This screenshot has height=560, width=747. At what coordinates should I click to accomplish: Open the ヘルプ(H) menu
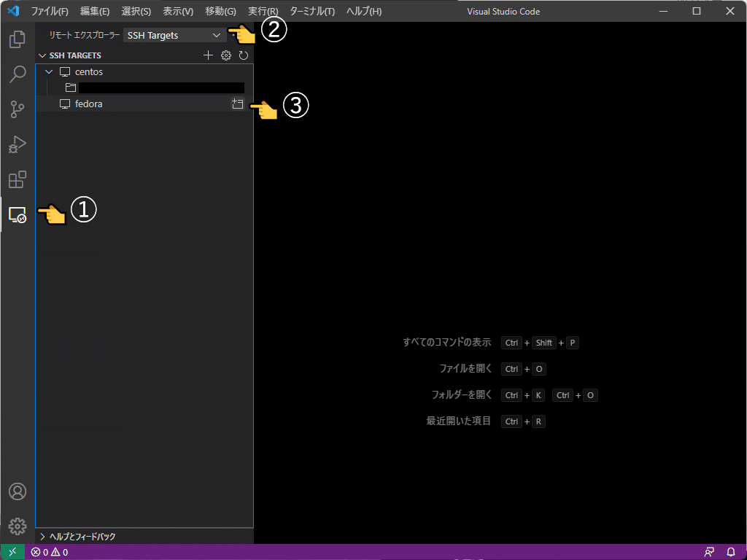pos(364,11)
